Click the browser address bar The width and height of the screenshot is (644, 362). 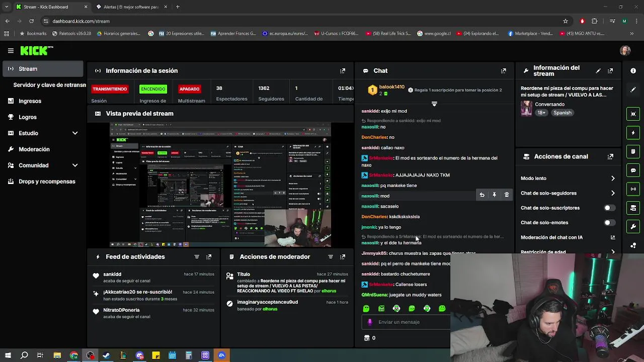pyautogui.click(x=302, y=21)
